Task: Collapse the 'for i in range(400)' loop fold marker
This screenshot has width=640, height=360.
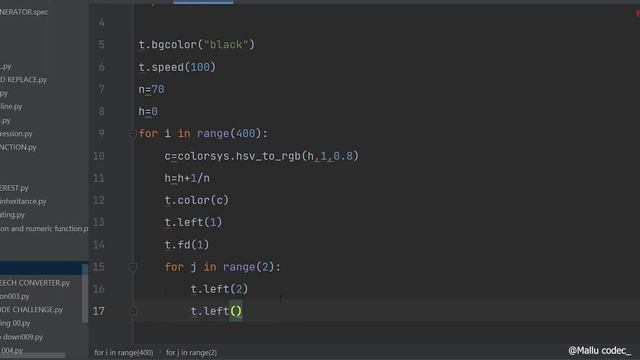Action: pyautogui.click(x=133, y=134)
